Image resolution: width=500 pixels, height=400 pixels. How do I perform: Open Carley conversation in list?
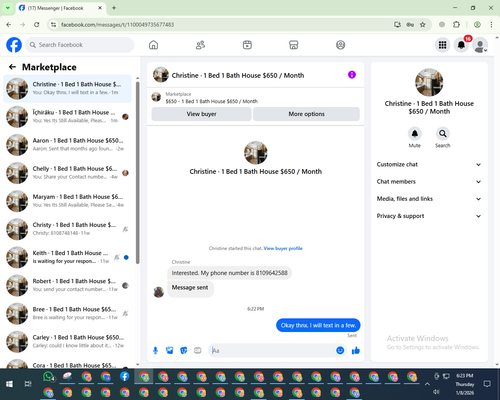pos(67,341)
